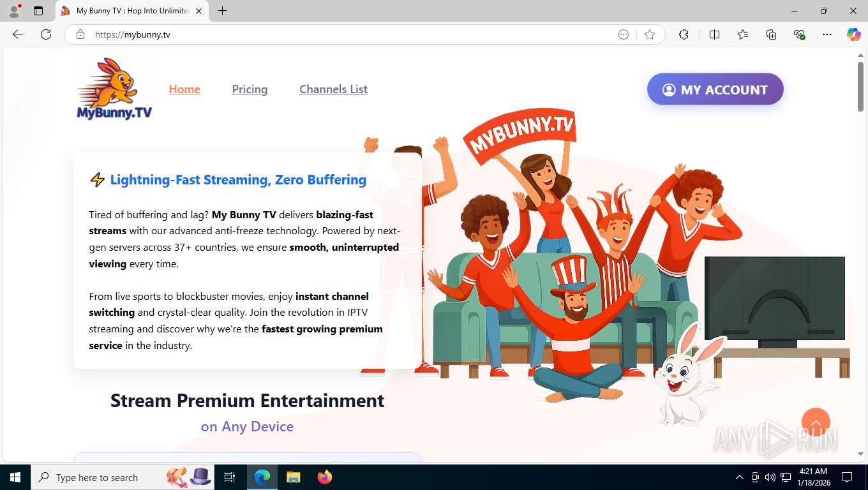This screenshot has height=490, width=868.
Task: Go to the Home page link
Action: click(184, 89)
